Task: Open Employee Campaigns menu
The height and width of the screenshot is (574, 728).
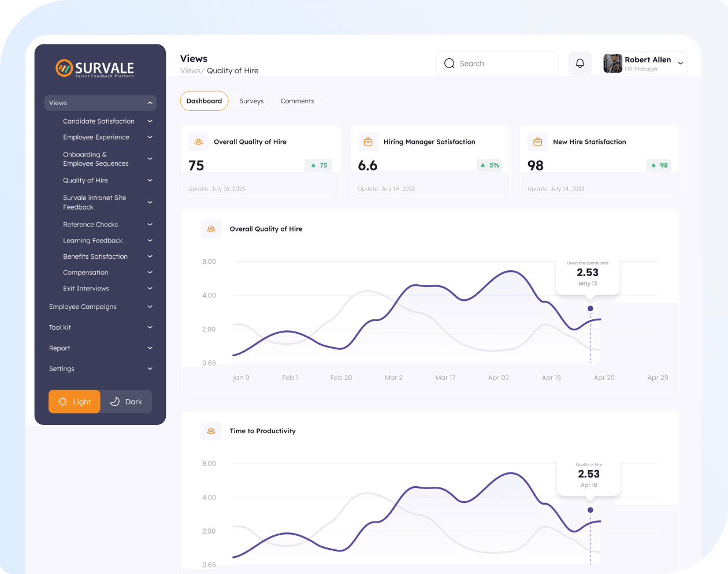Action: click(101, 307)
